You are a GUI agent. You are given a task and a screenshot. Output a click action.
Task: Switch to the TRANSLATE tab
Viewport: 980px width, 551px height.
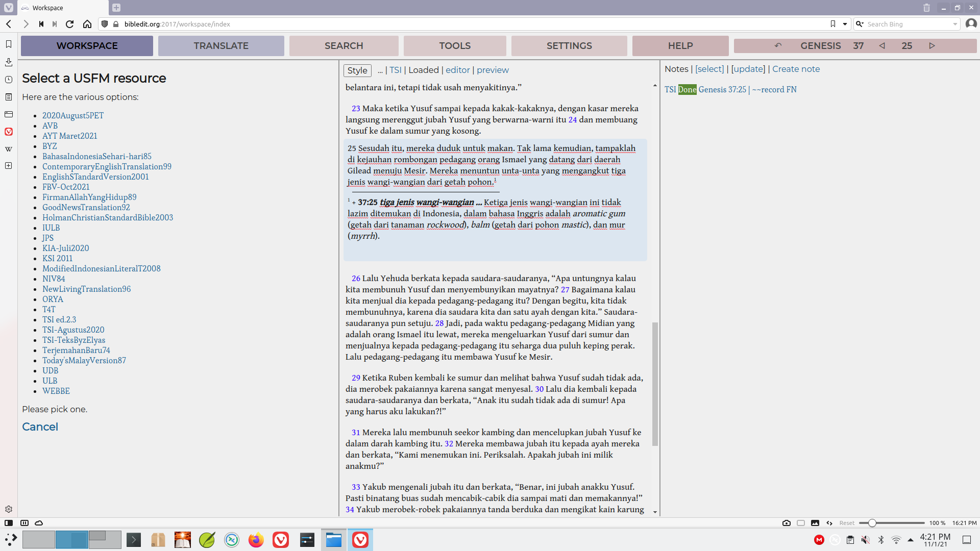pyautogui.click(x=220, y=45)
